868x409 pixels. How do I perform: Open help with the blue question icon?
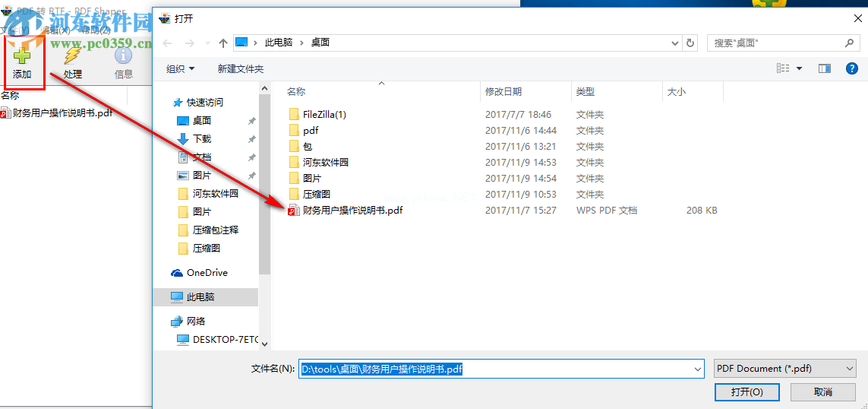pos(852,68)
